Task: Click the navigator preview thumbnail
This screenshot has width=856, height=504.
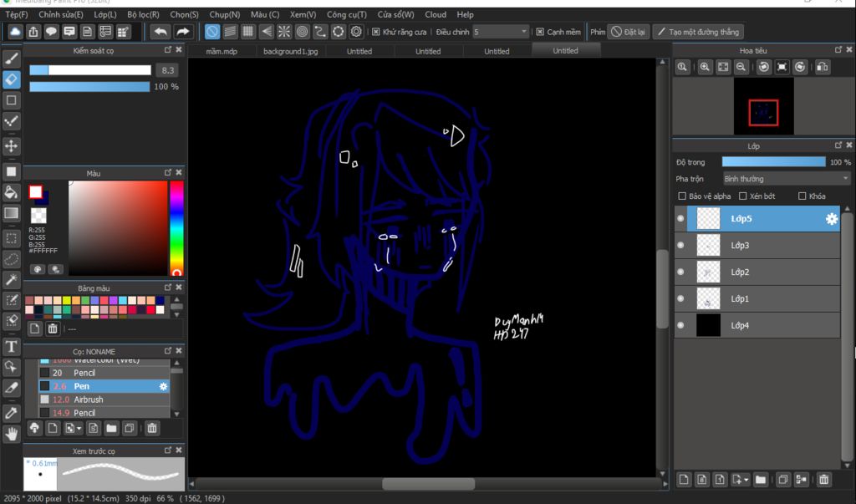Action: [764, 106]
